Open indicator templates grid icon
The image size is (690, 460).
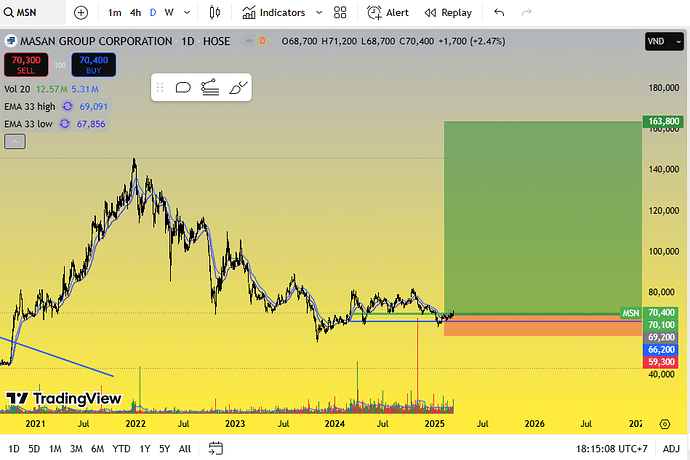[x=340, y=13]
